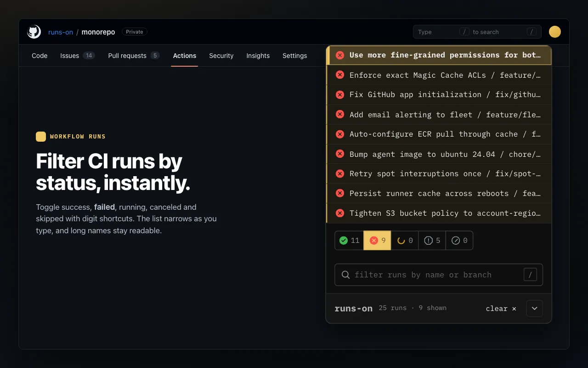Click failed icon on 'Bump agent image' run

(340, 154)
